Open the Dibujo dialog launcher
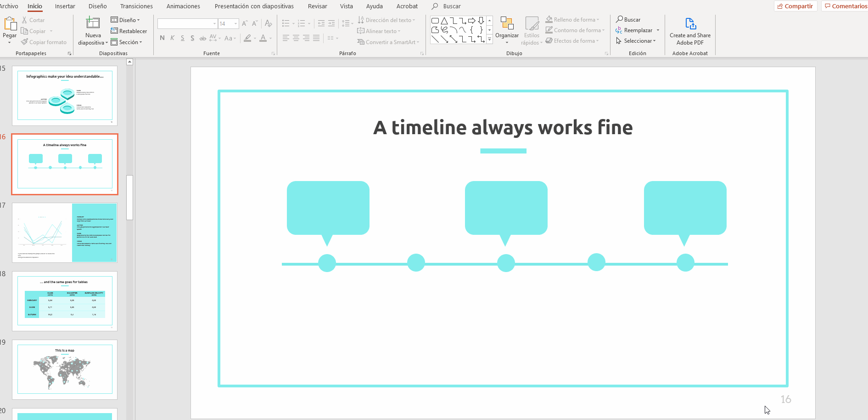Image resolution: width=868 pixels, height=420 pixels. (x=606, y=54)
